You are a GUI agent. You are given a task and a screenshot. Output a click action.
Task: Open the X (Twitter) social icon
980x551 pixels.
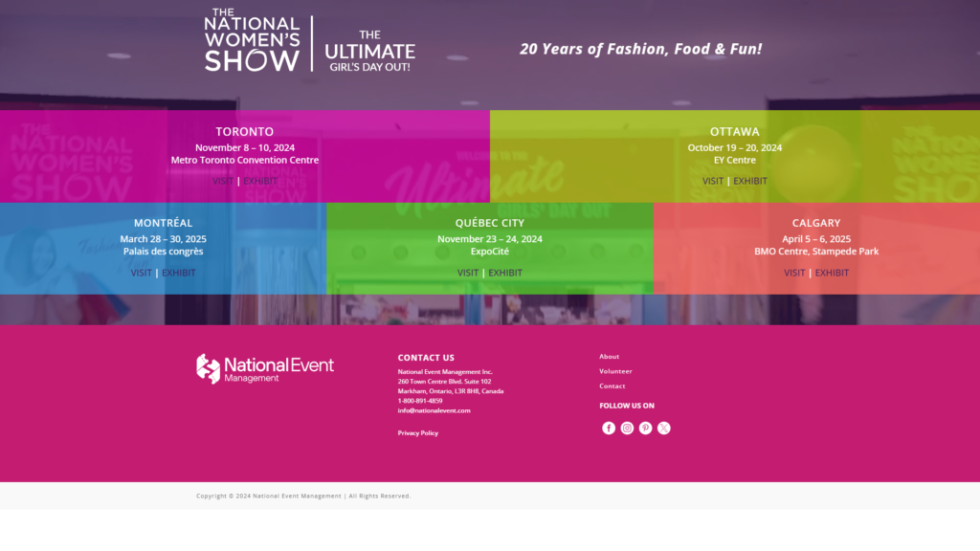click(x=664, y=428)
